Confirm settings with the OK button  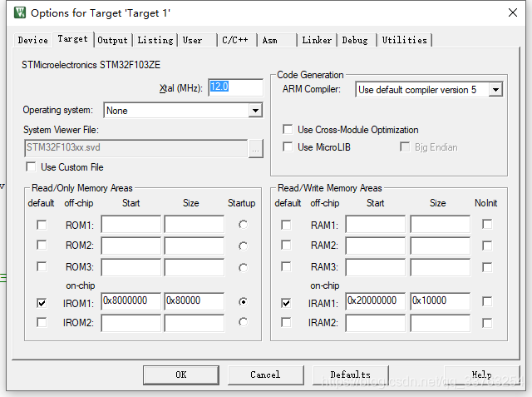point(181,375)
